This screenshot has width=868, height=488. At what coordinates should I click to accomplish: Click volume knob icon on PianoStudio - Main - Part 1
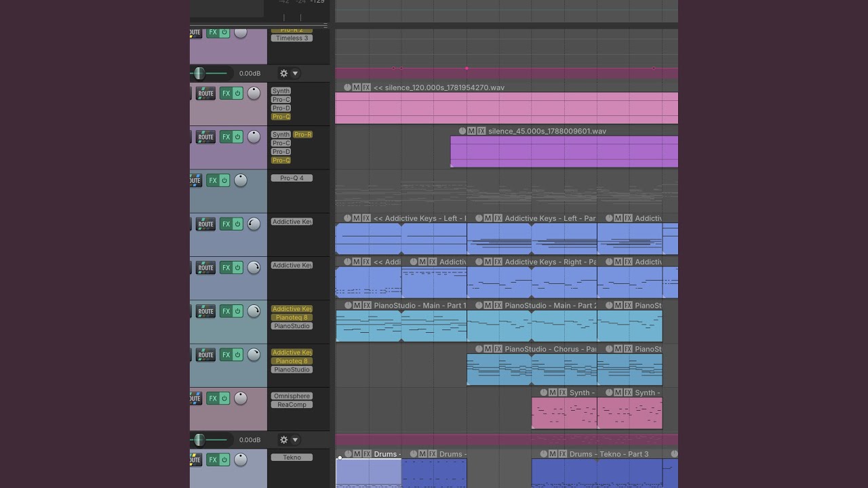click(x=347, y=306)
